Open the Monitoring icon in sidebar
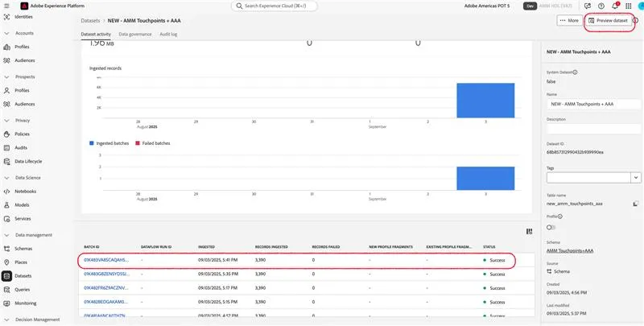 pos(6,303)
